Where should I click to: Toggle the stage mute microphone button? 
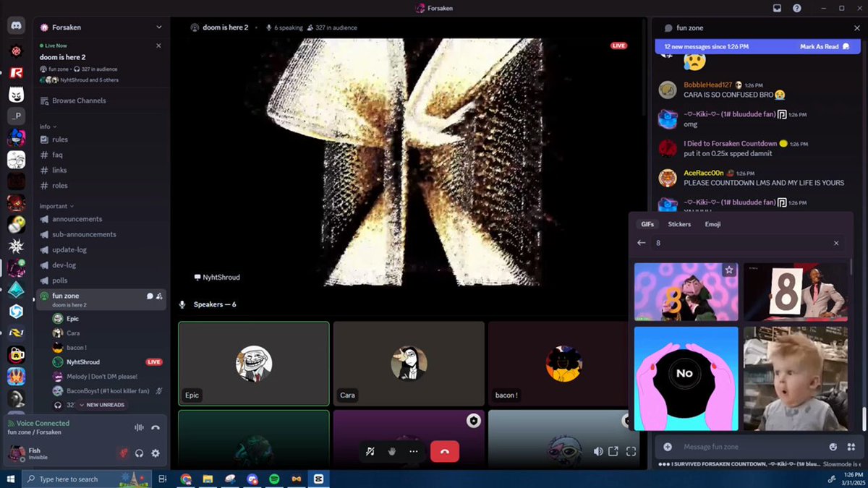[370, 451]
